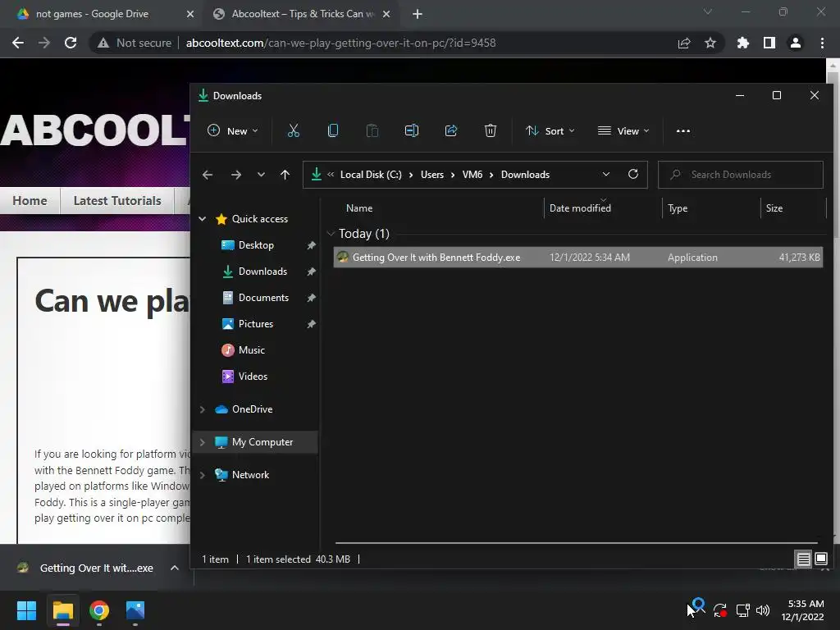840x630 pixels.
Task: Close the Abcooltext browser tab
Action: click(x=386, y=14)
